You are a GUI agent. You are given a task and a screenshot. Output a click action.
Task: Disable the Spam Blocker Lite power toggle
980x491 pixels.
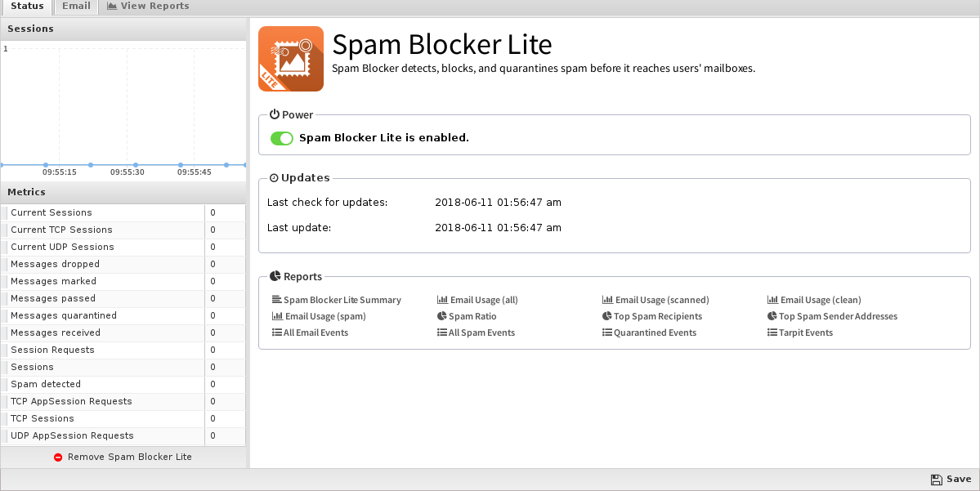pyautogui.click(x=282, y=138)
